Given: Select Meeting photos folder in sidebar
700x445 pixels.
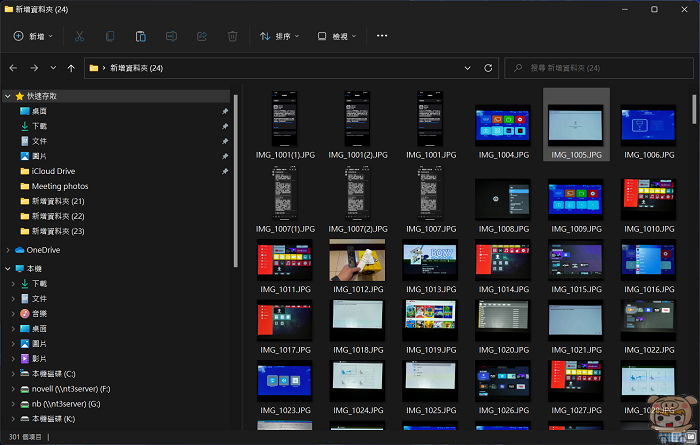Looking at the screenshot, I should [x=59, y=186].
